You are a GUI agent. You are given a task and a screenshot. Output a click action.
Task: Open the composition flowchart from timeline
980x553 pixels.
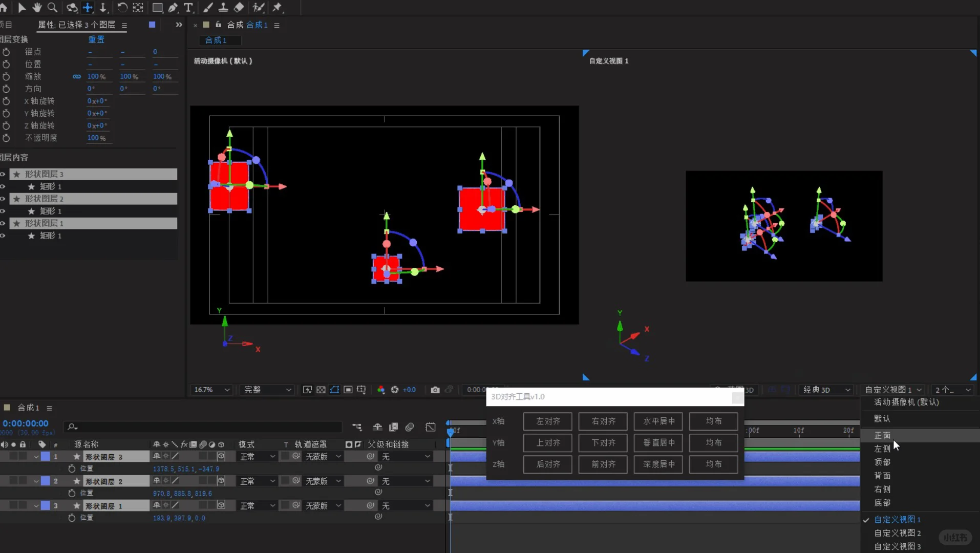point(357,427)
